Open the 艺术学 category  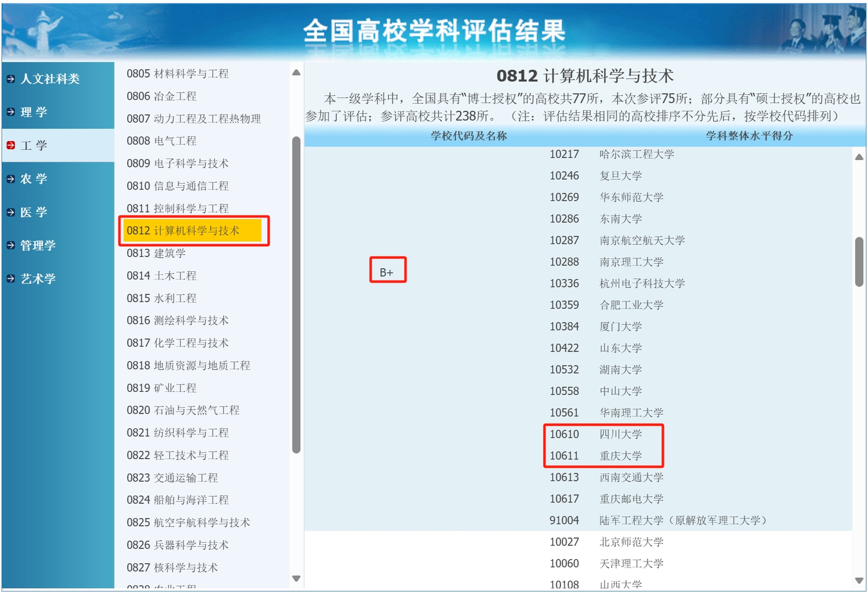click(x=38, y=279)
